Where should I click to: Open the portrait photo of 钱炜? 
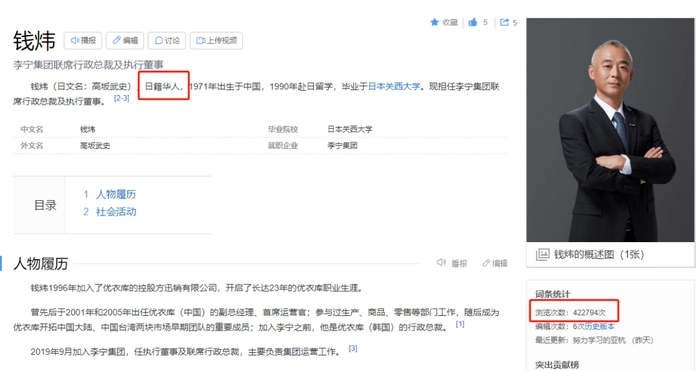tap(610, 130)
